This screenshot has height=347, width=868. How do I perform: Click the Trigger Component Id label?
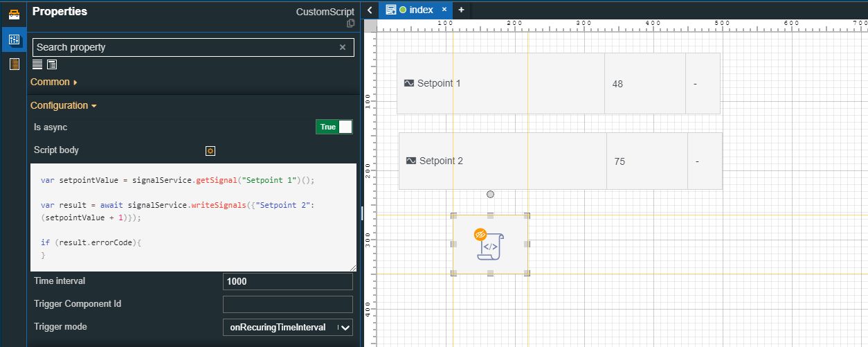pyautogui.click(x=78, y=303)
